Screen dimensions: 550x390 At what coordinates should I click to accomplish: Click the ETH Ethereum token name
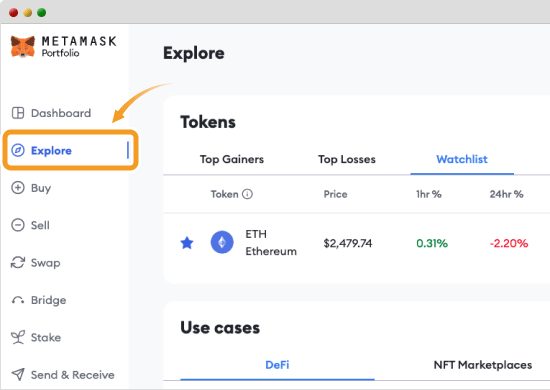[x=271, y=243]
